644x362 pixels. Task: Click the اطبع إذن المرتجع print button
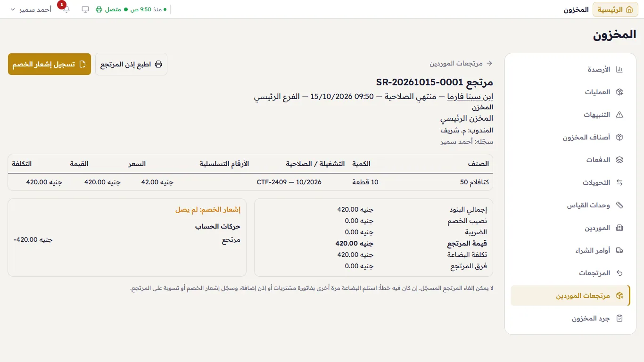tap(131, 64)
